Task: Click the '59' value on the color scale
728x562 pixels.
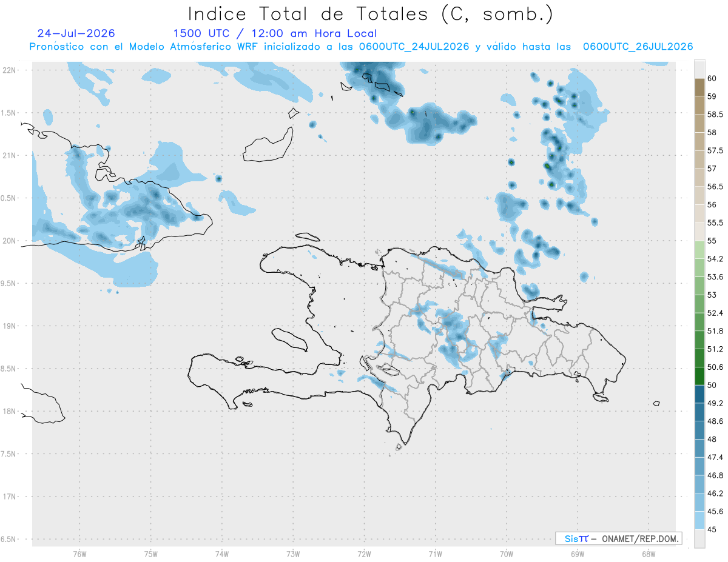Action: [x=712, y=96]
